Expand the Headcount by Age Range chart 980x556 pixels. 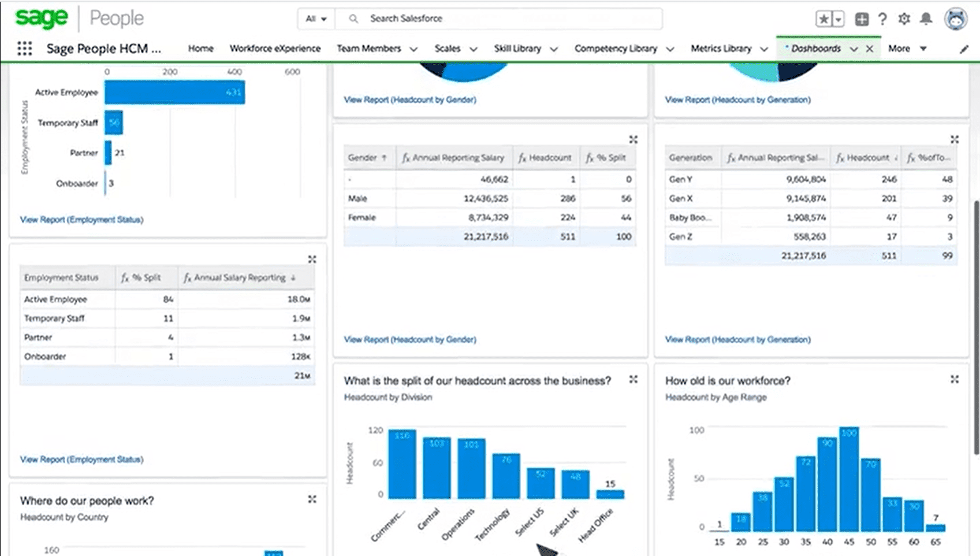(955, 379)
